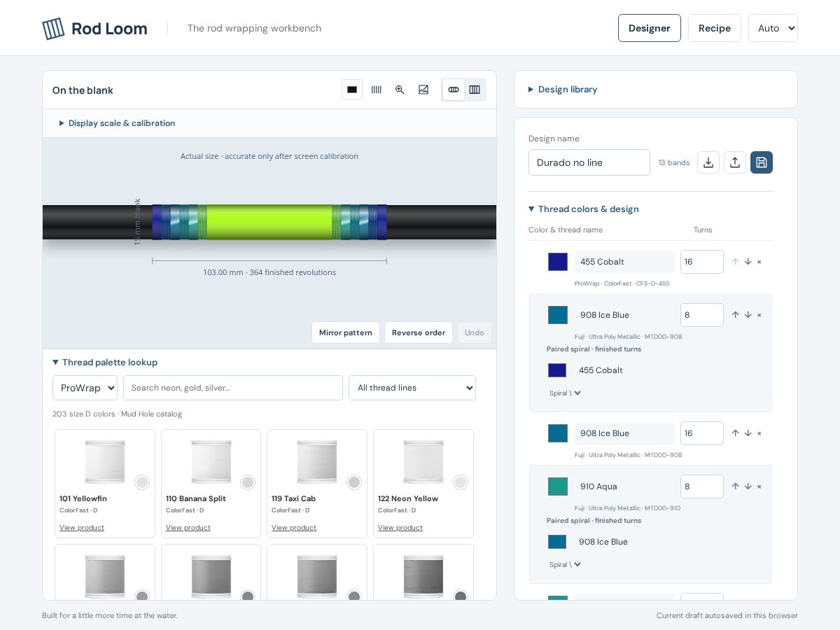Screen dimensions: 840x630
Task: Open View product link for 122 Neon Yellow
Action: coord(400,528)
